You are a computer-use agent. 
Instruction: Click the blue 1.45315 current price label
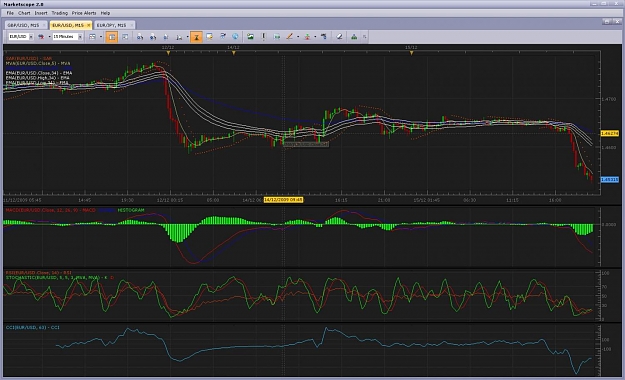(609, 180)
